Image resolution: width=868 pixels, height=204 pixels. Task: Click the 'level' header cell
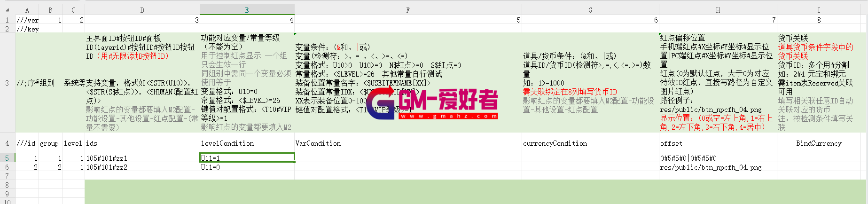pos(73,143)
